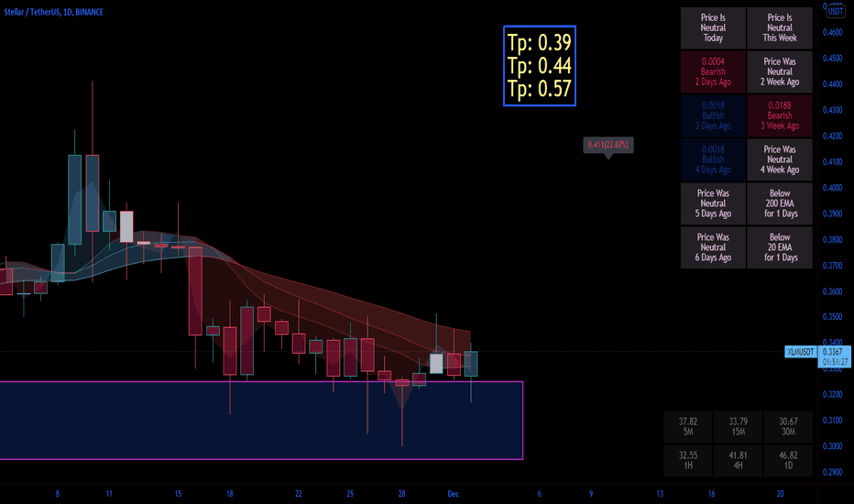854x504 pixels.
Task: Click the date 28 on the time axis
Action: click(401, 494)
